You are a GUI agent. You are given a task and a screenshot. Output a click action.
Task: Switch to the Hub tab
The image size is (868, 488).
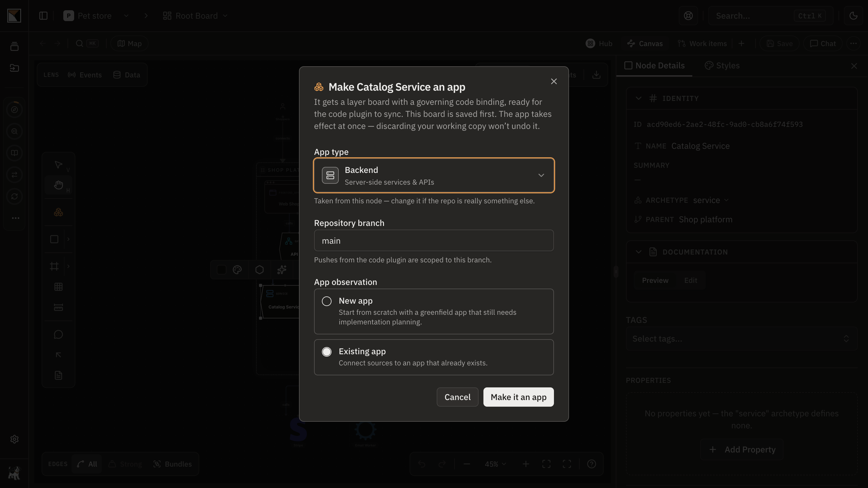[x=599, y=43]
